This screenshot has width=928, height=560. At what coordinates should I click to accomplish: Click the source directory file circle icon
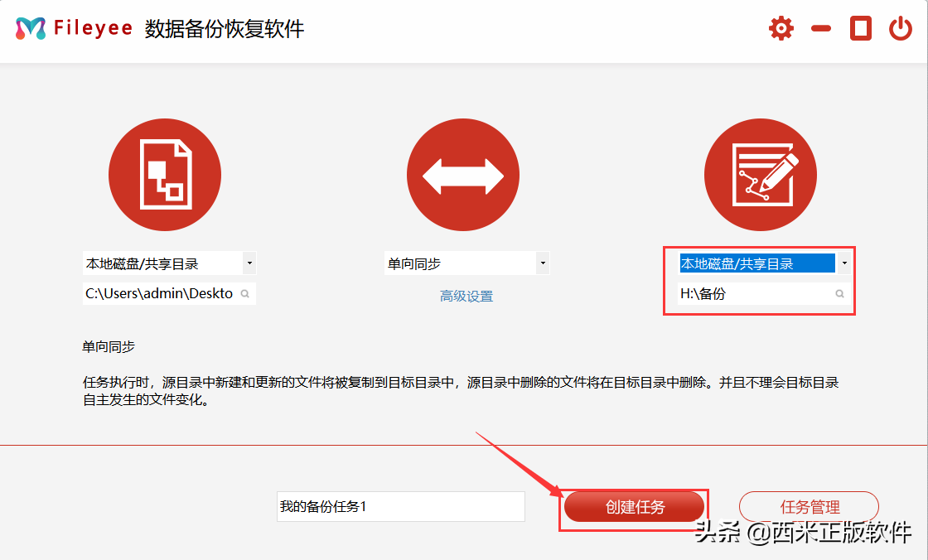(165, 176)
